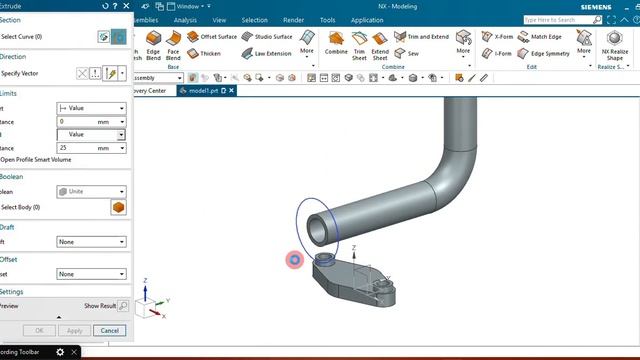Click the Sew tool
The image size is (640, 360).
[x=407, y=53]
